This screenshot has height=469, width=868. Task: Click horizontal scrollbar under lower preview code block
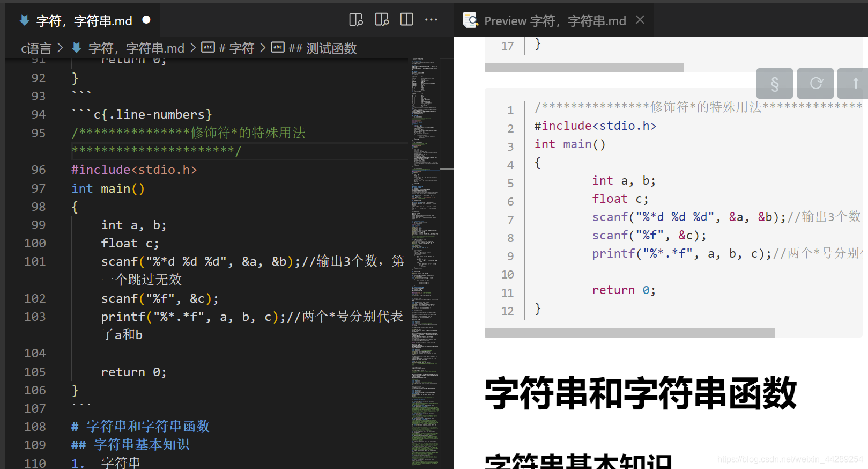tap(629, 333)
